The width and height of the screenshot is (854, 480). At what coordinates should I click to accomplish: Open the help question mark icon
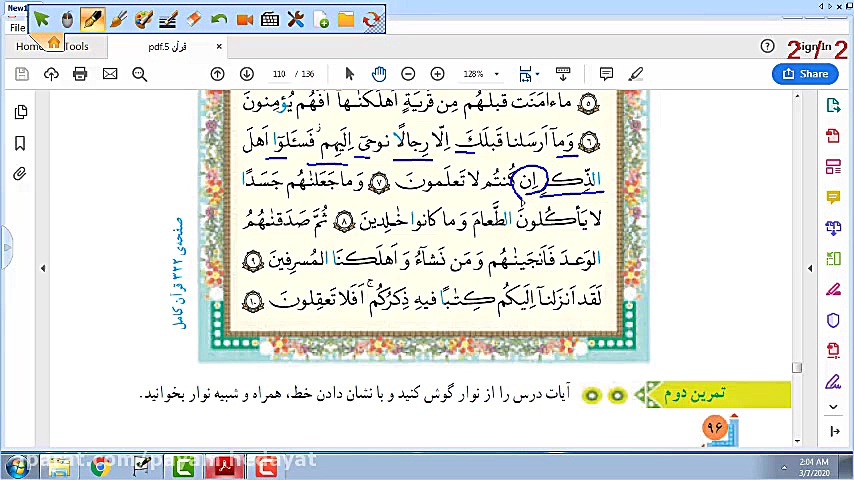[x=767, y=46]
